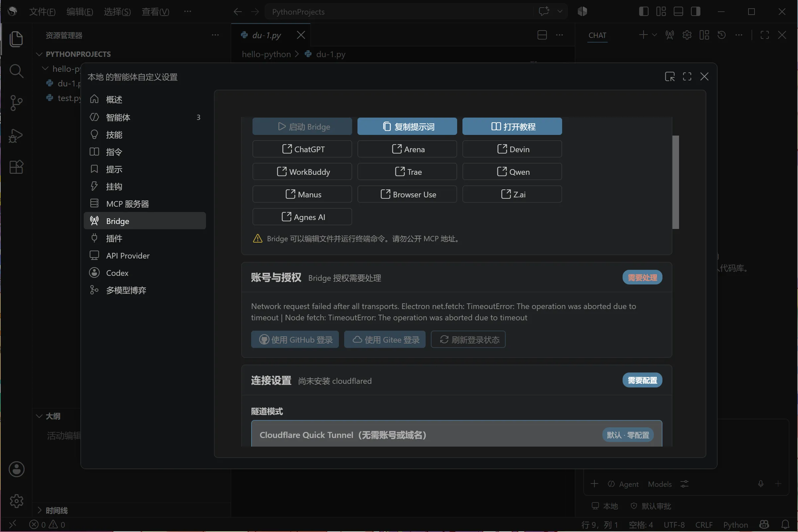Open the Source Control icon
The width and height of the screenshot is (798, 532).
[x=16, y=103]
